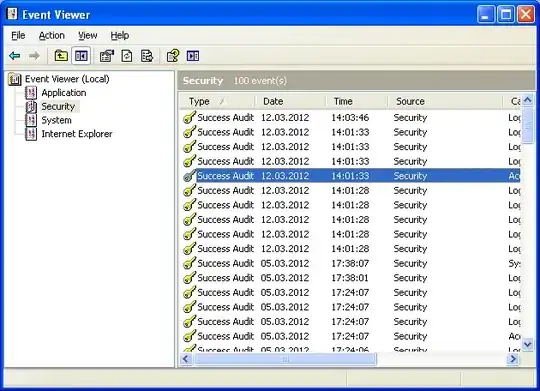Click the Up one level folder icon
540x391 pixels.
click(61, 55)
